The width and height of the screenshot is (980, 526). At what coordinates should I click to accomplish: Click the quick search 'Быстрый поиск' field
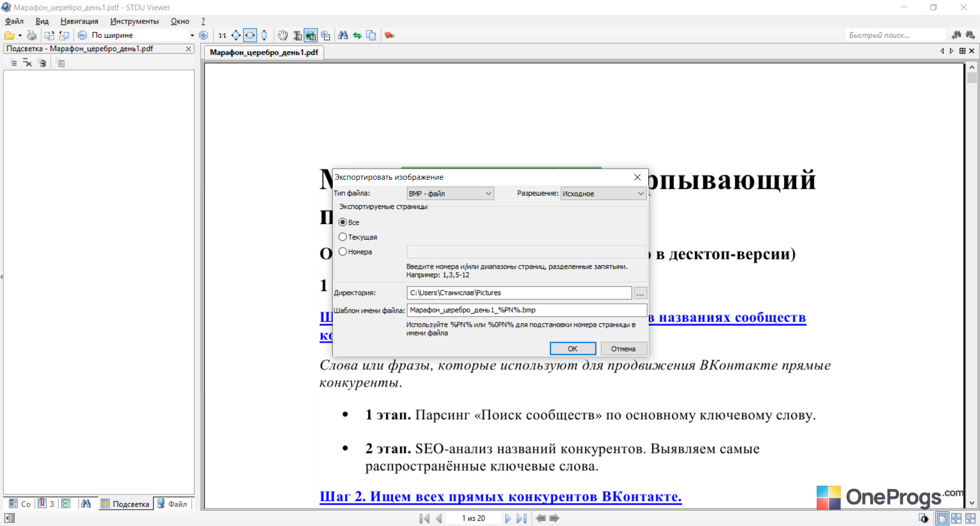(896, 35)
